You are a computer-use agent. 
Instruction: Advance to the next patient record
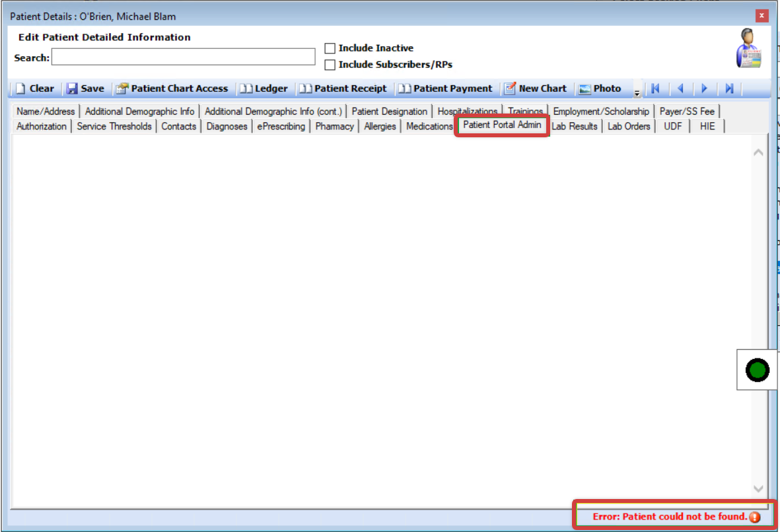705,88
